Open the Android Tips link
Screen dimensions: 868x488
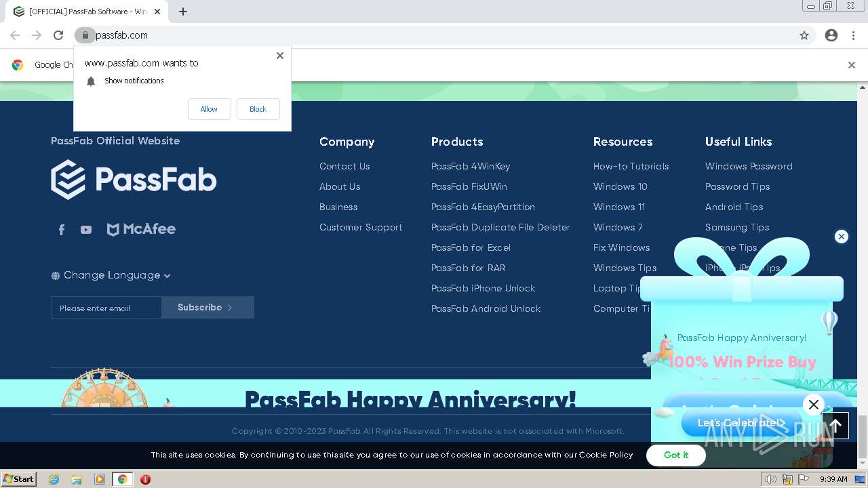(734, 207)
